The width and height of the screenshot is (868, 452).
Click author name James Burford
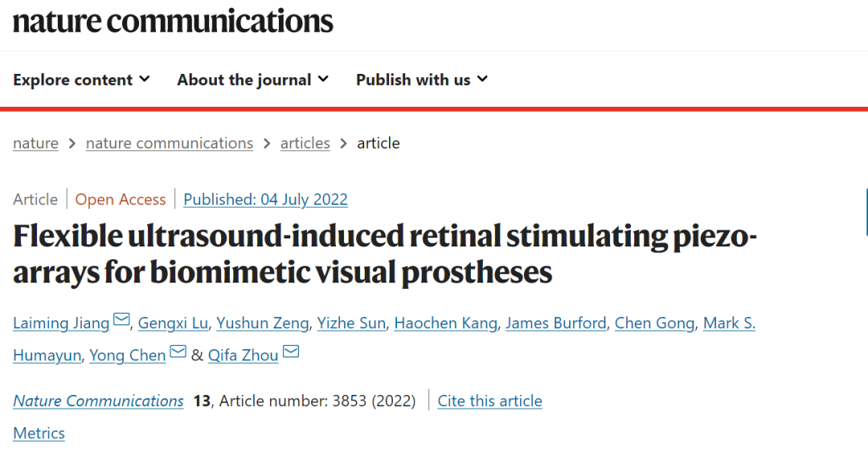[556, 323]
